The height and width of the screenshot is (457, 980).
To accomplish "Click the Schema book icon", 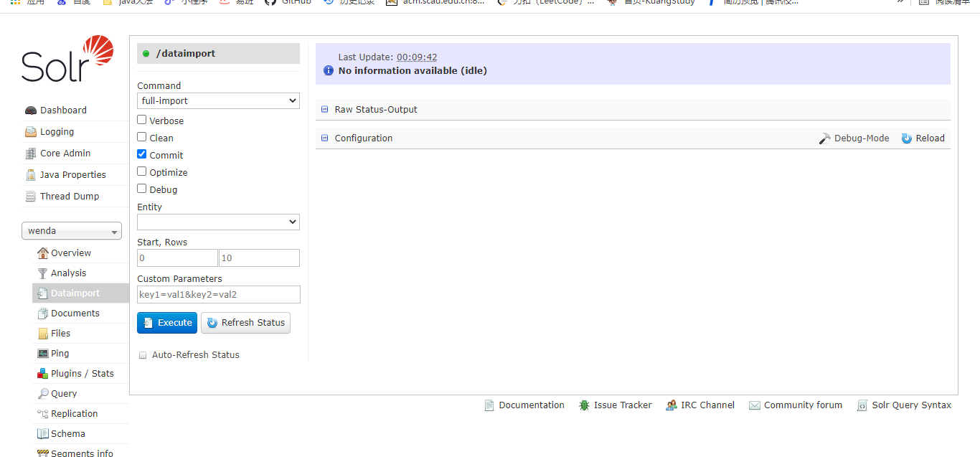I will pyautogui.click(x=43, y=434).
